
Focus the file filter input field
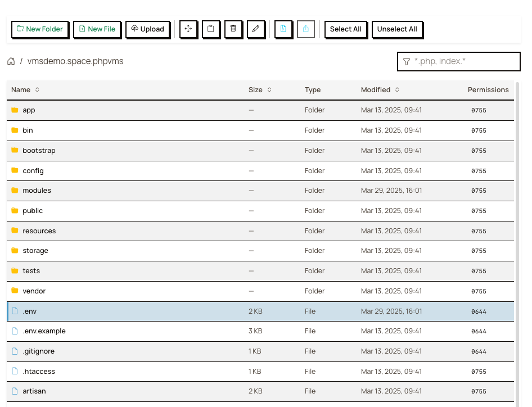[x=459, y=61]
